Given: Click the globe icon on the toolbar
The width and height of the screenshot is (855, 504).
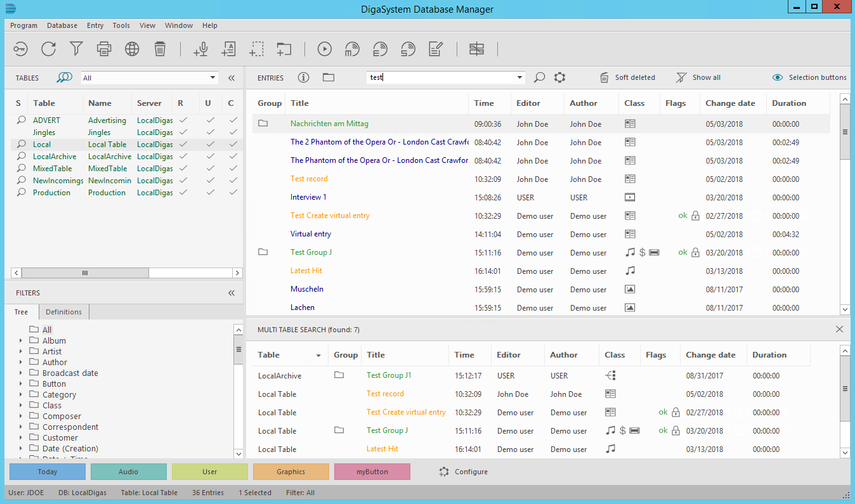Looking at the screenshot, I should tap(132, 49).
